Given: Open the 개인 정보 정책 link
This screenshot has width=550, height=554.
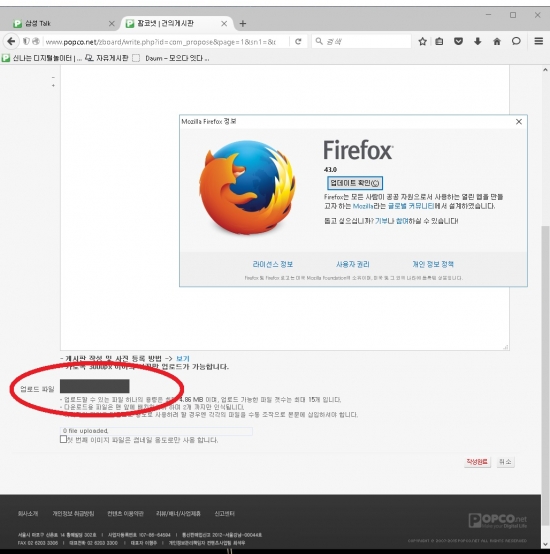Looking at the screenshot, I should point(433,264).
